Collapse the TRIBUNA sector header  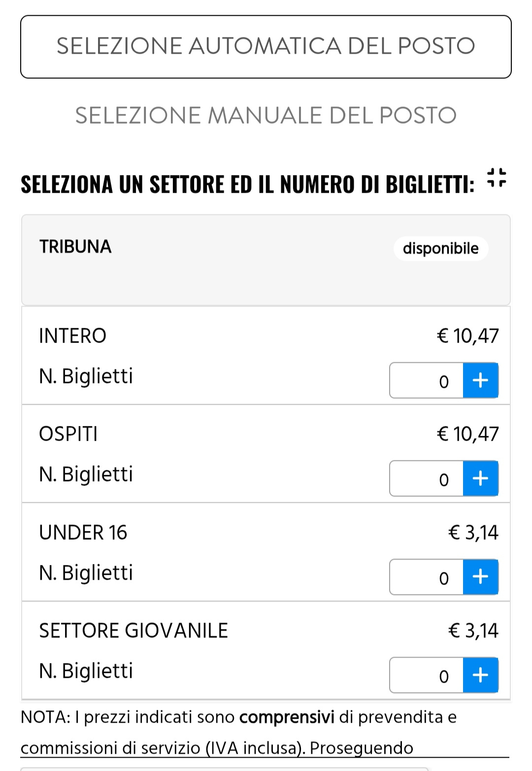click(76, 247)
